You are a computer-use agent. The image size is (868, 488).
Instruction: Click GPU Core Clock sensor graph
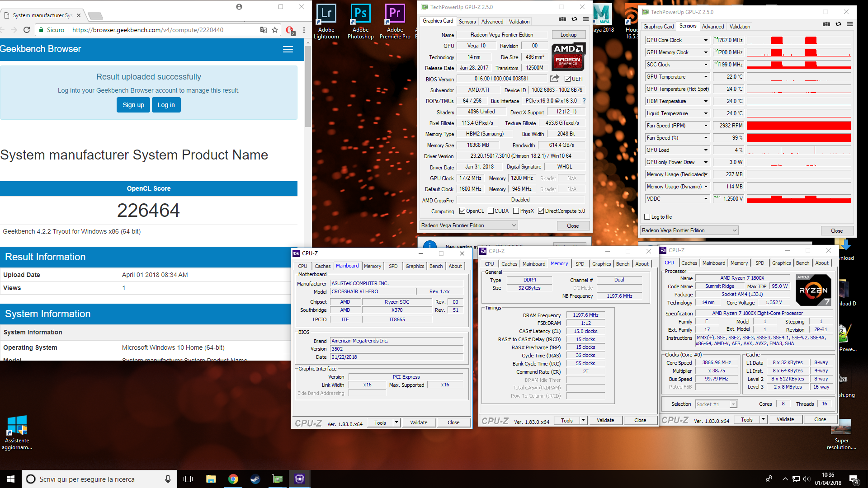click(799, 40)
